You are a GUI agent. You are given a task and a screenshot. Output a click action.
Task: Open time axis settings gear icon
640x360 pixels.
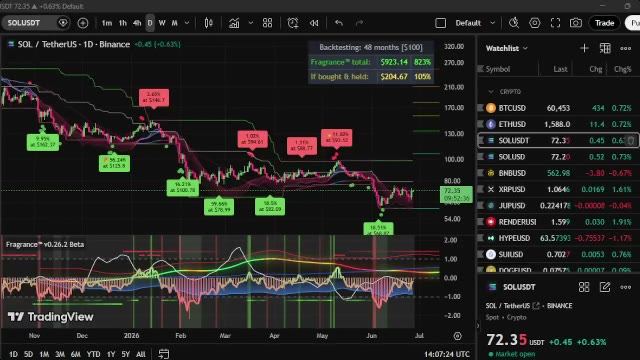click(458, 336)
